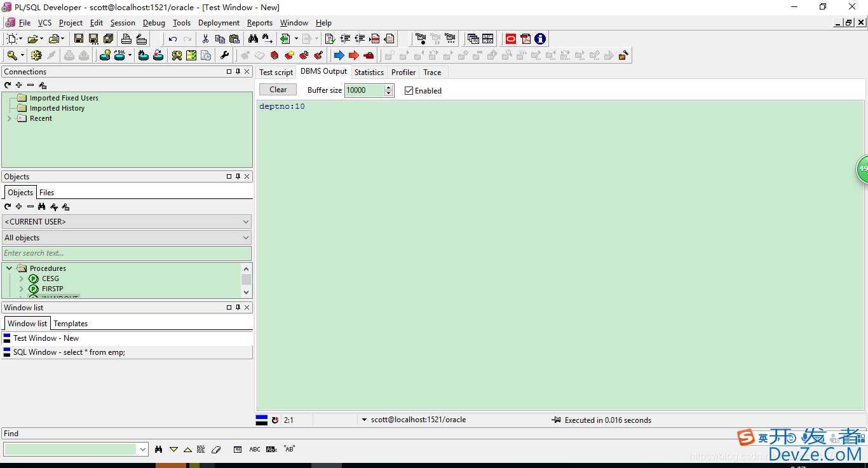Click the Undo arrow icon
868x468 pixels.
pos(173,39)
